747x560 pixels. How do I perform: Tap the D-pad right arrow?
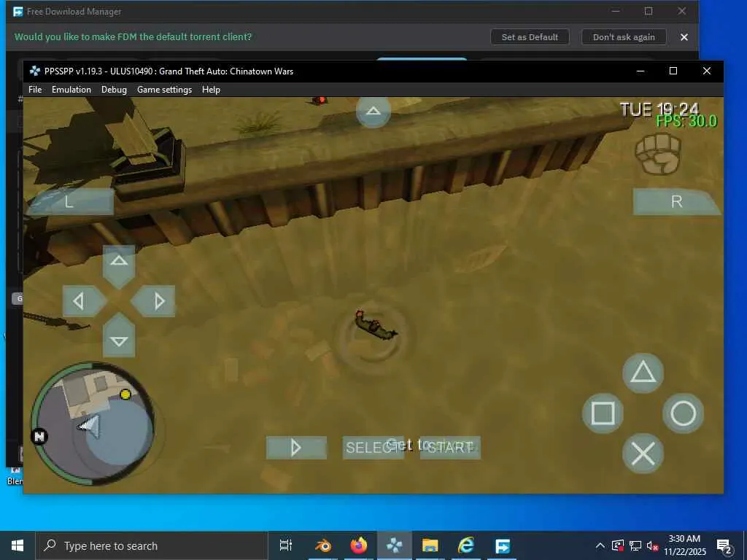(x=153, y=301)
